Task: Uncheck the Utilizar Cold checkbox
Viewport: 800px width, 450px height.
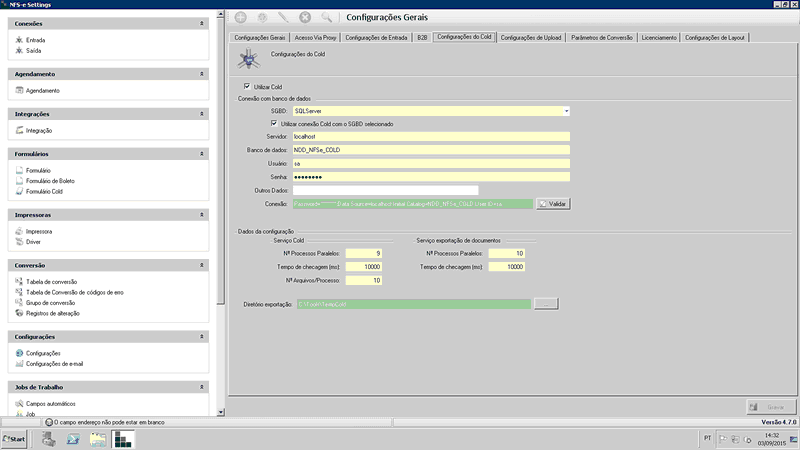Action: pyautogui.click(x=247, y=87)
